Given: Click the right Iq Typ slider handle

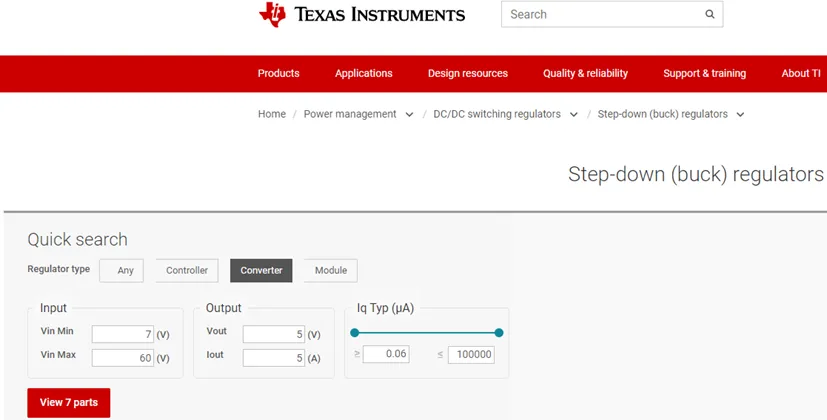Looking at the screenshot, I should click(499, 332).
